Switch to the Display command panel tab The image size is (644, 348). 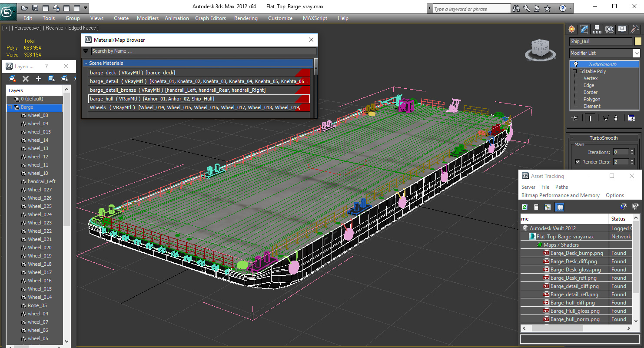[622, 29]
